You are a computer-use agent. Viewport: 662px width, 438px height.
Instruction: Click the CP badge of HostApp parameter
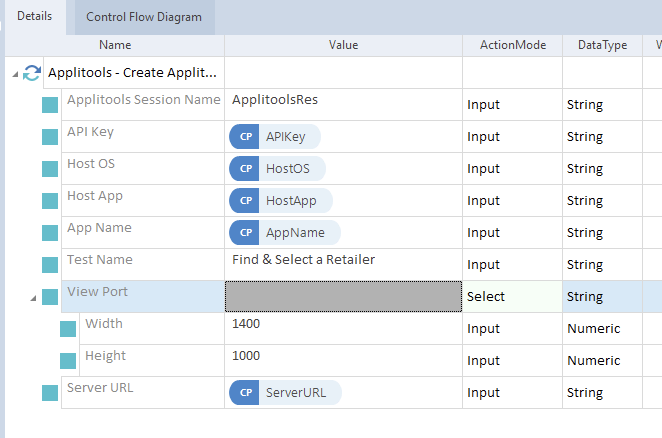click(x=244, y=201)
